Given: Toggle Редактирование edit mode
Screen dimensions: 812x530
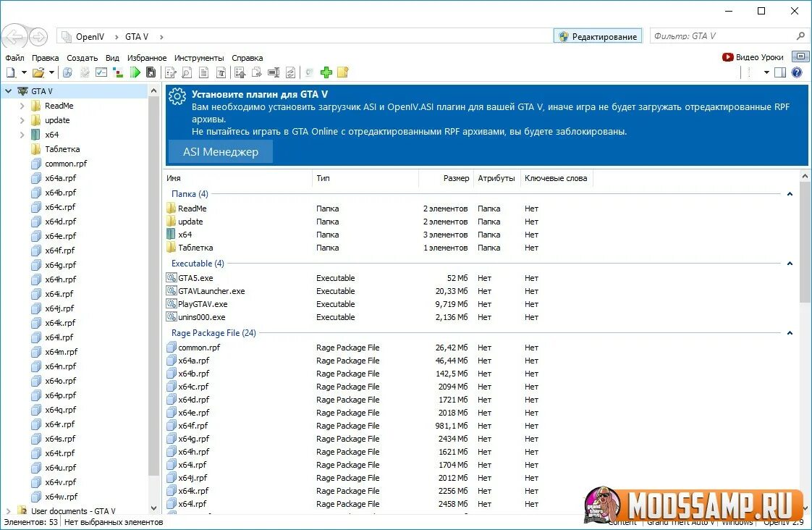Looking at the screenshot, I should 598,36.
